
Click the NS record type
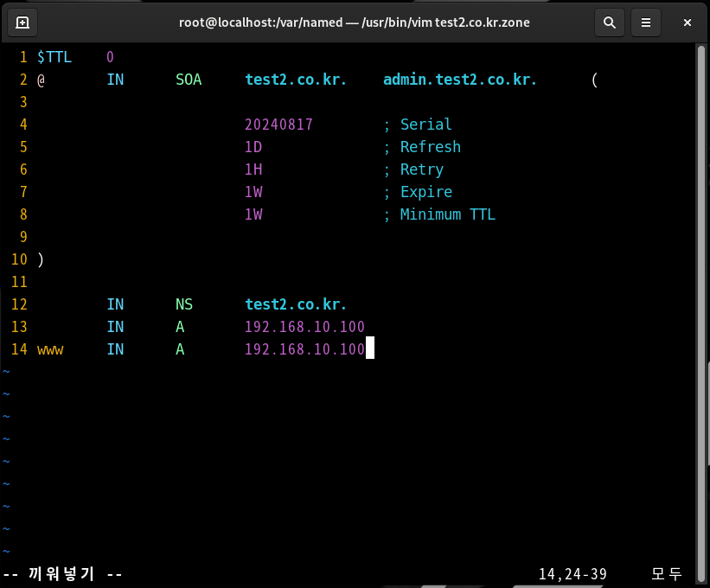(x=184, y=304)
